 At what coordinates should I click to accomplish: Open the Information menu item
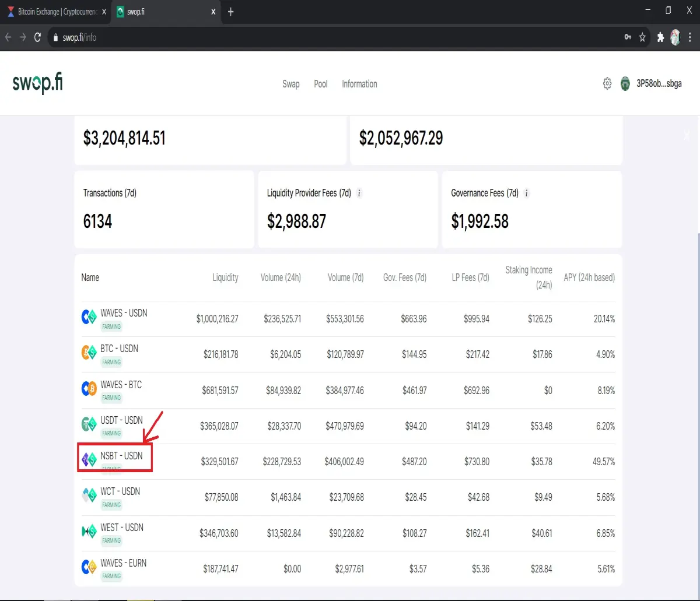coord(359,84)
